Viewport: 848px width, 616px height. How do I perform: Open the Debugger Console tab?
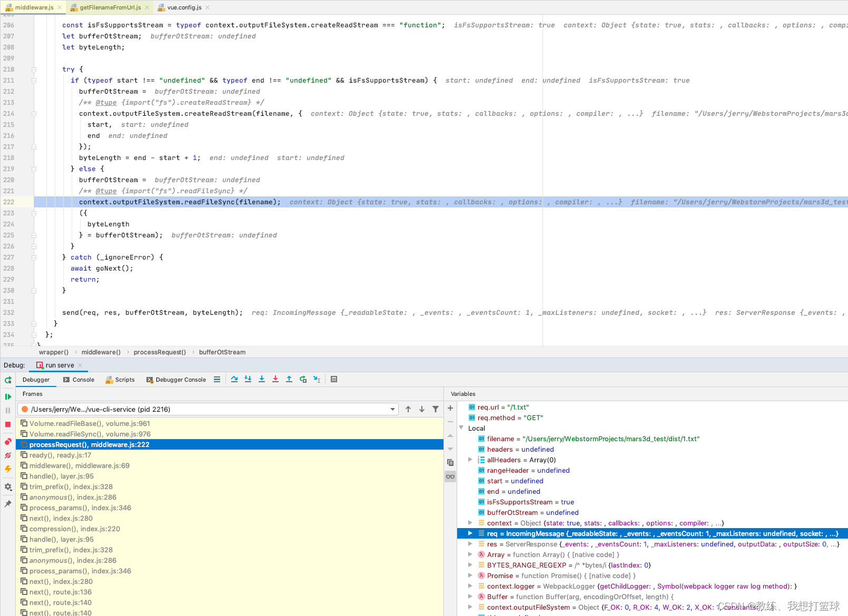(176, 380)
